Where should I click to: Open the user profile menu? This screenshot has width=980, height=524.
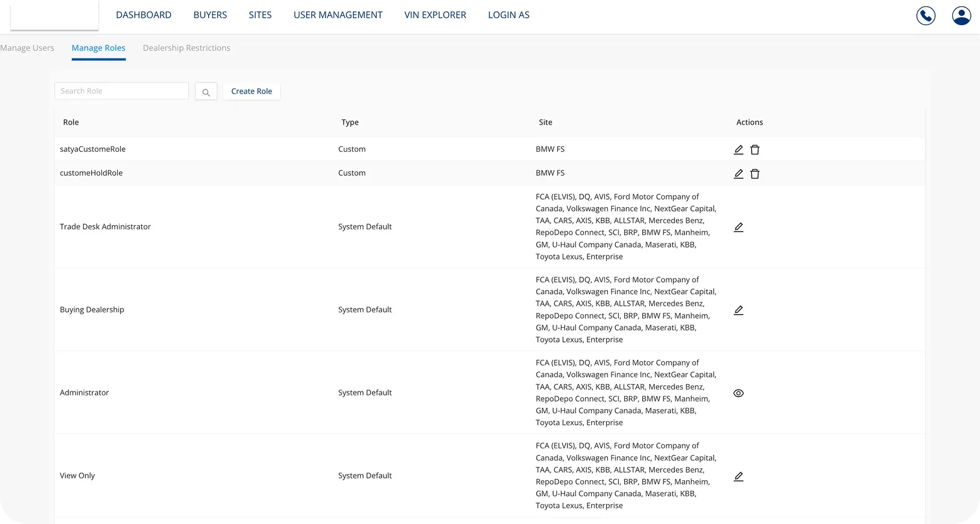point(961,15)
